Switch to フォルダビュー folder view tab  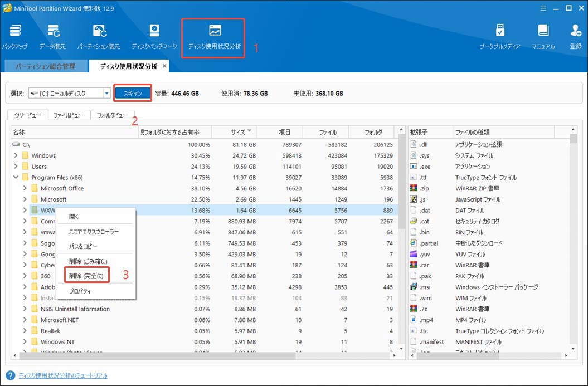[x=112, y=115]
